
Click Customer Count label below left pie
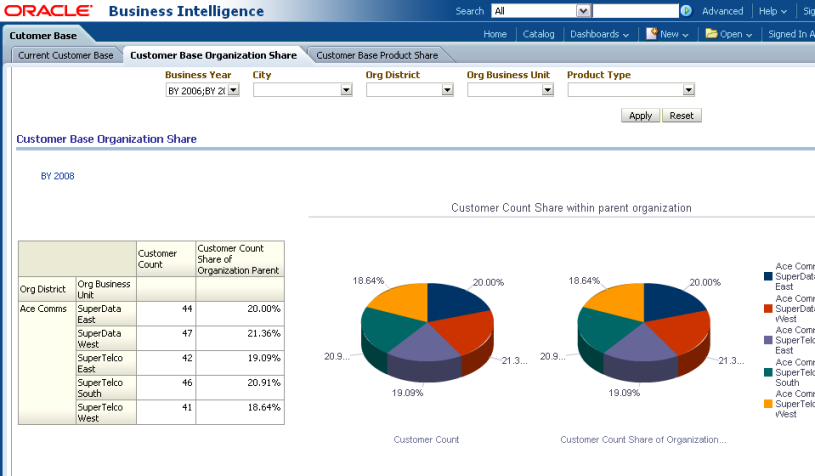(426, 440)
